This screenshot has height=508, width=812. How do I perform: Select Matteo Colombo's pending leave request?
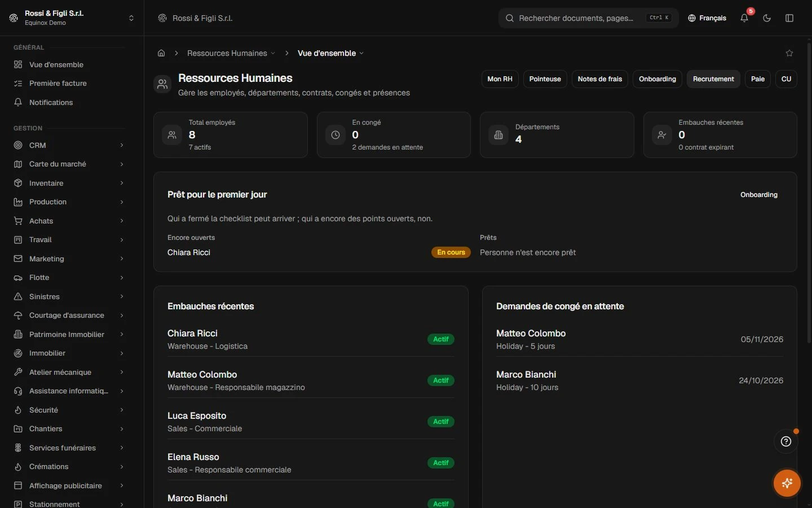(x=639, y=340)
